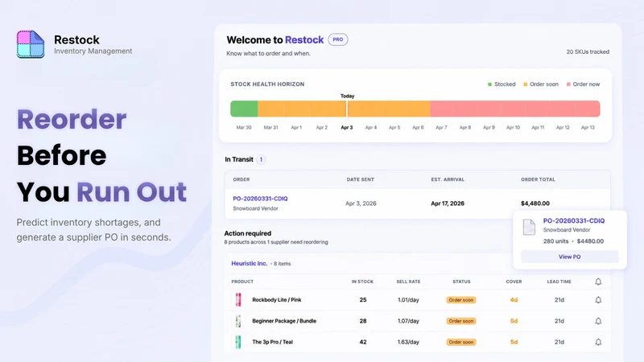Click the PRODUCT column header
This screenshot has height=362, width=644.
coord(242,282)
